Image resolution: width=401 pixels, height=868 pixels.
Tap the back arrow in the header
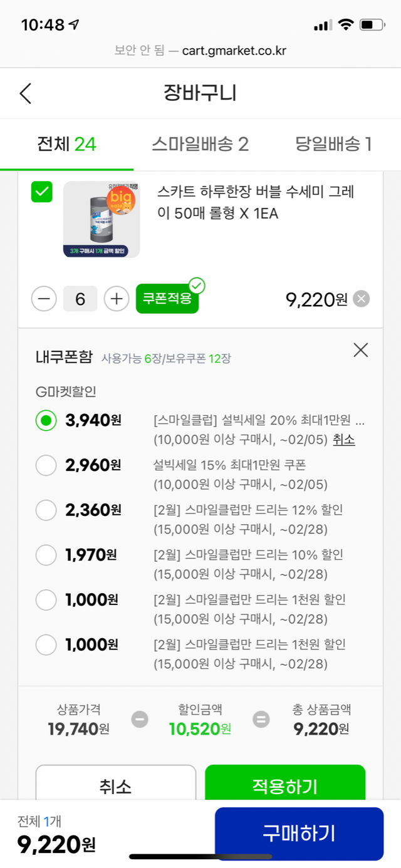25,93
